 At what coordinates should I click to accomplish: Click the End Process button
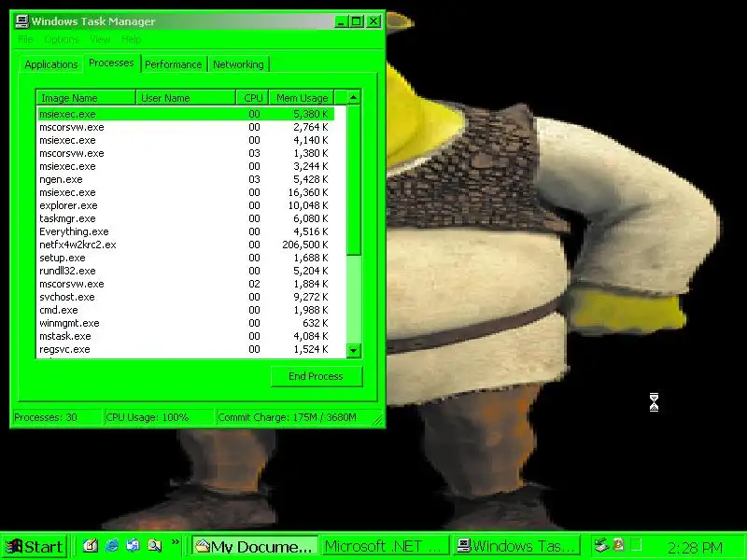(317, 376)
